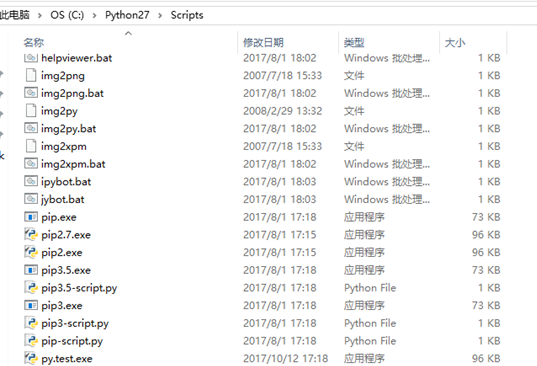537x366 pixels.
Task: Click the img2png blank file icon
Action: tap(31, 75)
